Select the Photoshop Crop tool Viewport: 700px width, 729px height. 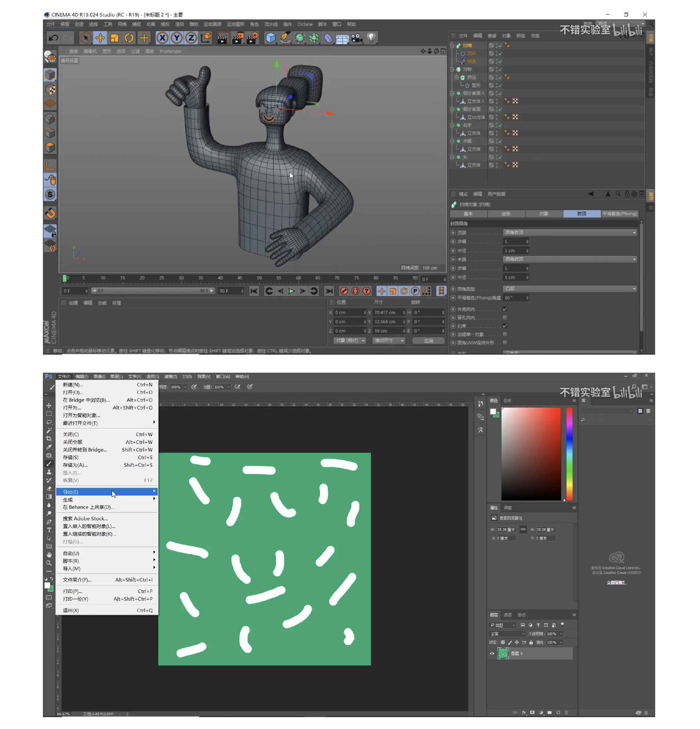[49, 438]
